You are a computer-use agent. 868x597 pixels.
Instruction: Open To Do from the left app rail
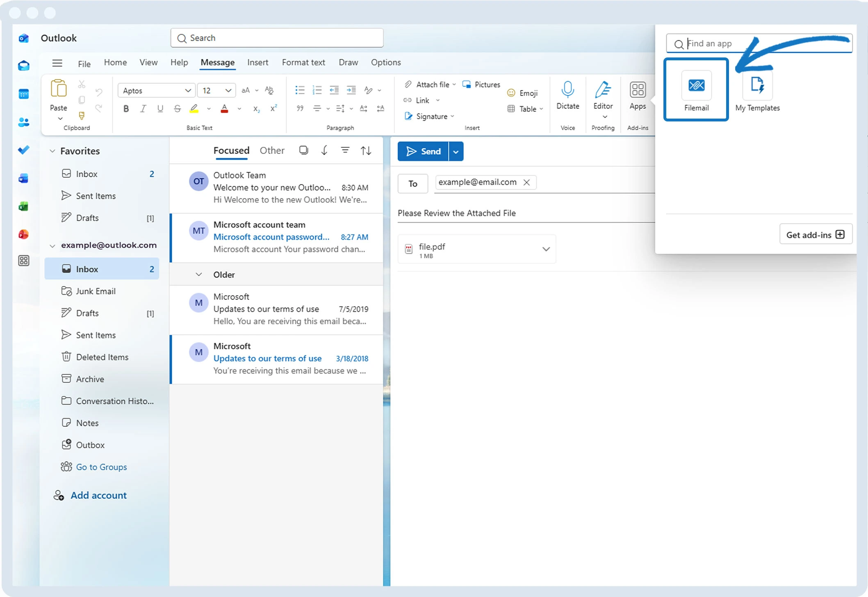click(x=24, y=150)
